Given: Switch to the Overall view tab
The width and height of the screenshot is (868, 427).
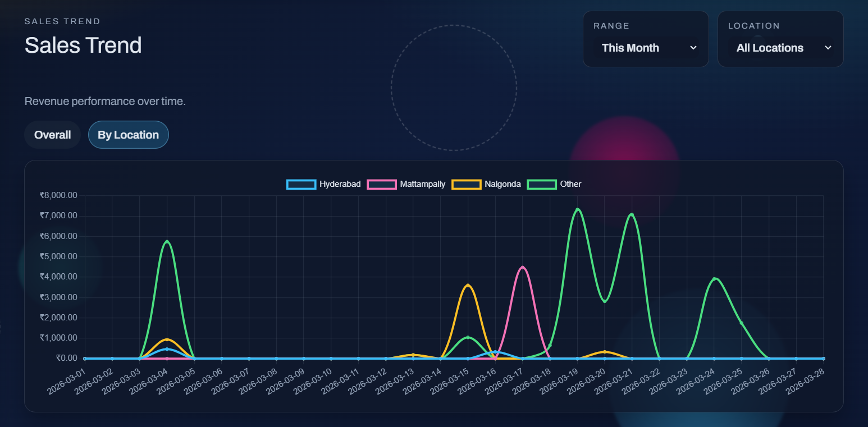Looking at the screenshot, I should click(53, 135).
